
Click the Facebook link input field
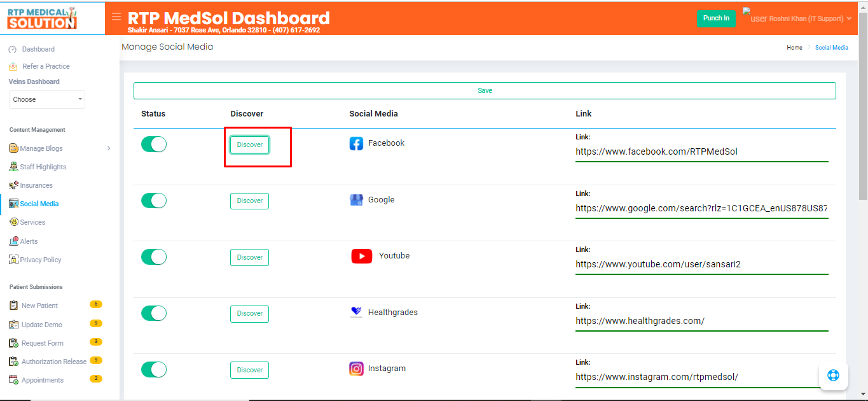[x=702, y=152]
